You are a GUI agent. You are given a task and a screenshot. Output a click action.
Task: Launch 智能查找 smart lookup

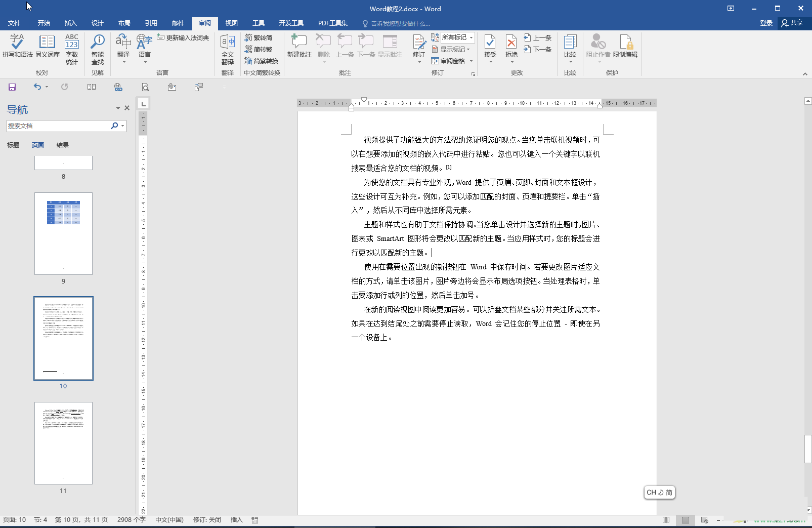point(98,49)
